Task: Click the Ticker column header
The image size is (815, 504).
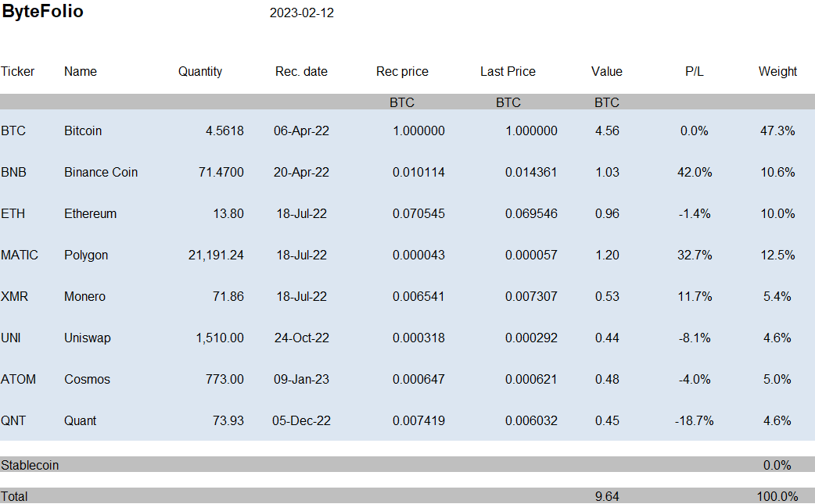Action: [x=18, y=71]
